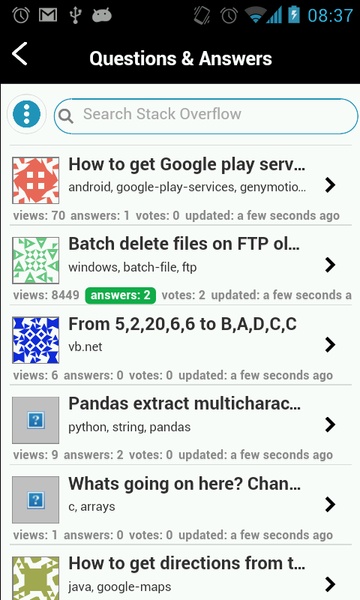Image resolution: width=360 pixels, height=600 pixels.
Task: Expand the Google play services question chevron
Action: [330, 185]
